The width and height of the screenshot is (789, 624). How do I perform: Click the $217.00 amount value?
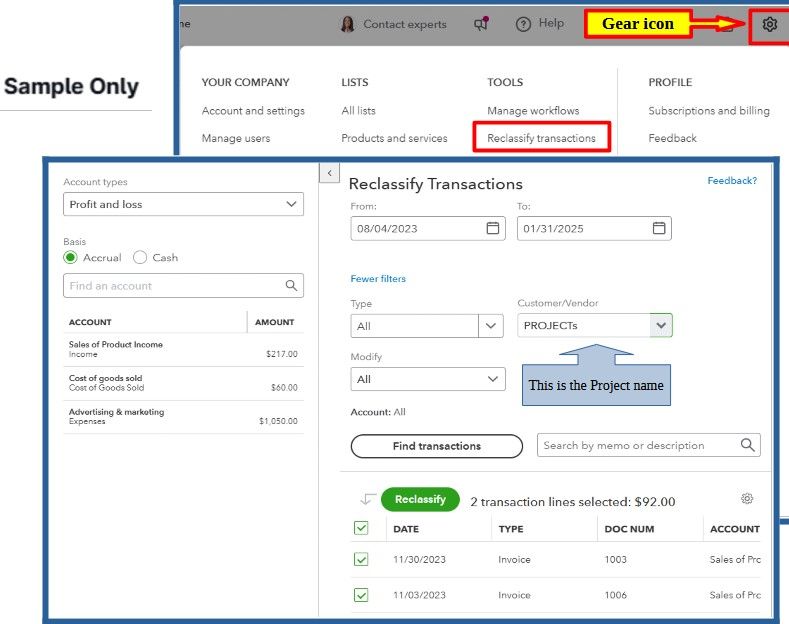[x=282, y=354]
